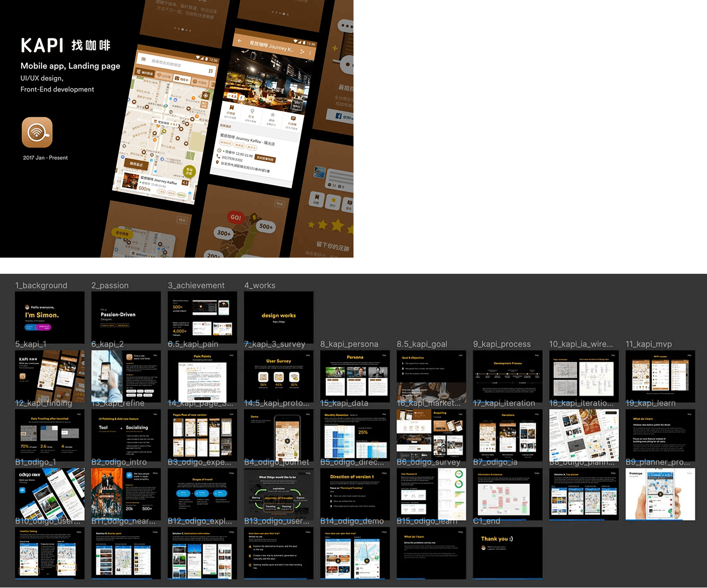Click the KAPI coffee cup app icon

(x=37, y=132)
